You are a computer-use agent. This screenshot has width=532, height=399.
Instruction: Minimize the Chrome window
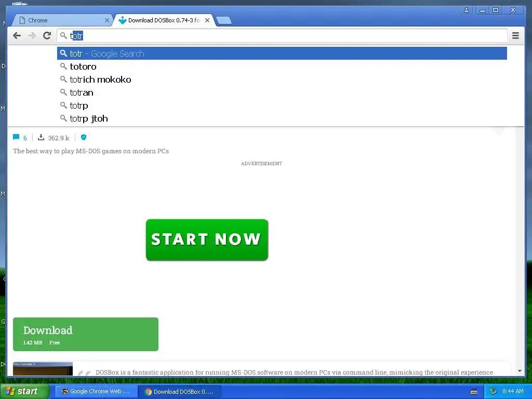pyautogui.click(x=482, y=10)
